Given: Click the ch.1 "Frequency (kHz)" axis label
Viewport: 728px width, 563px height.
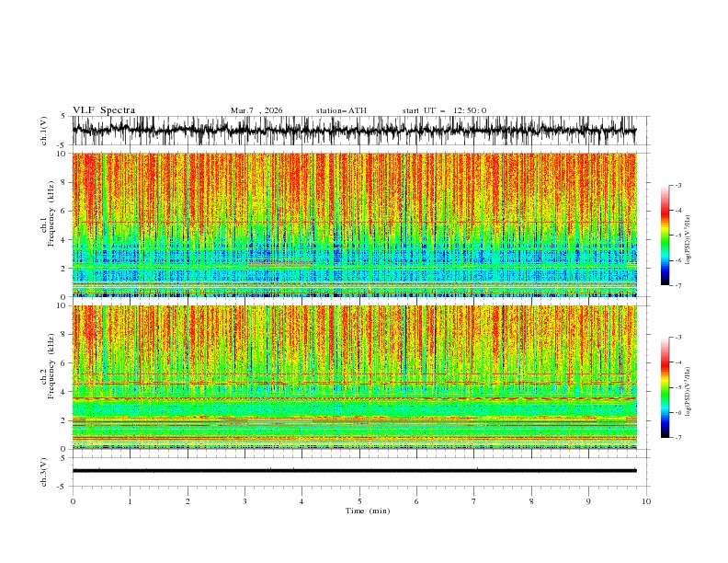Looking at the screenshot, I should coord(51,213).
